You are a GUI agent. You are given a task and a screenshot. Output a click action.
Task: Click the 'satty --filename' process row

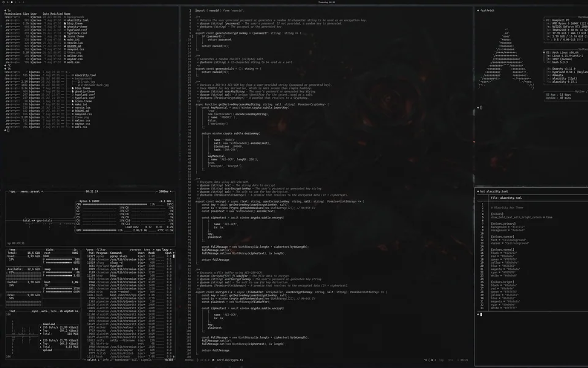pos(129,340)
